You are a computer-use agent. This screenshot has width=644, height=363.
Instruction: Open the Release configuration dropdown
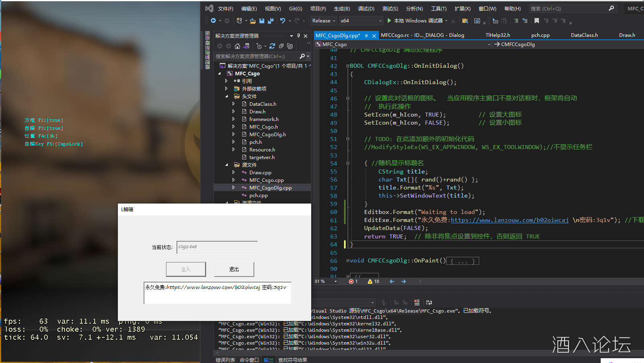[324, 21]
